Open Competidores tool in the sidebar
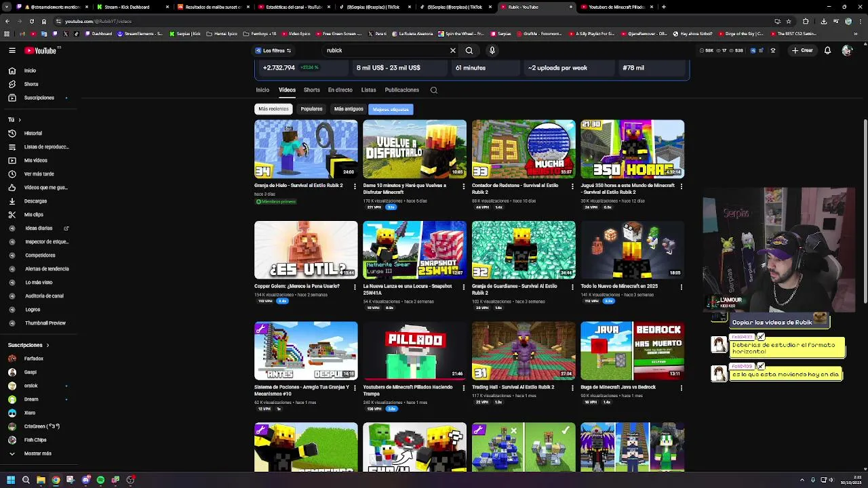The height and width of the screenshot is (488, 868). pos(40,256)
